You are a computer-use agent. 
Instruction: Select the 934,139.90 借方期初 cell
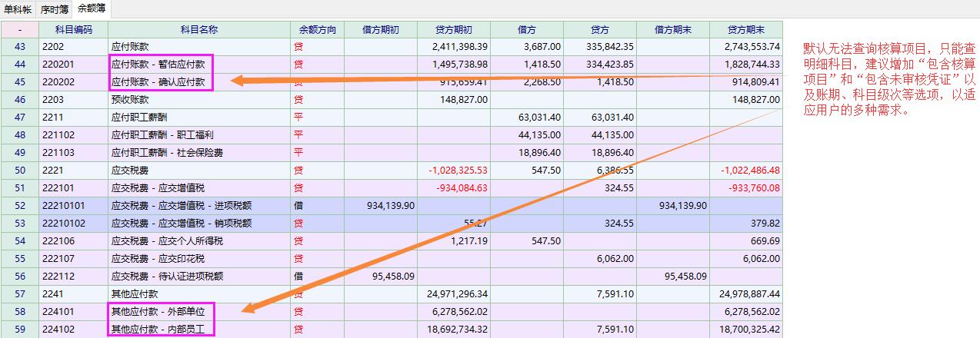tap(381, 206)
